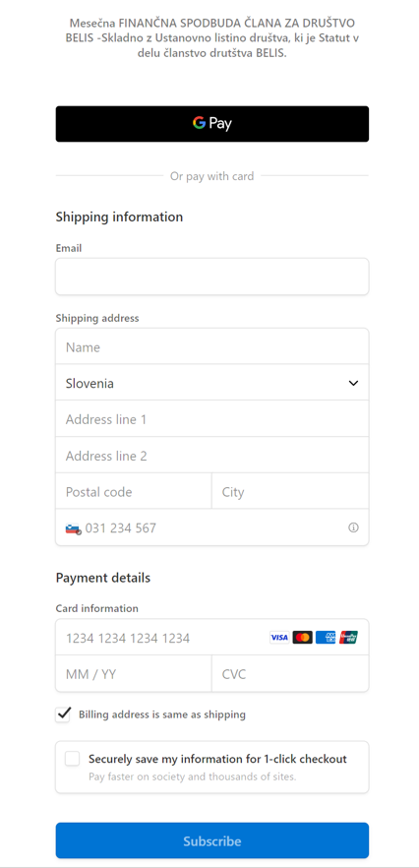Uncheck Billing address is same as shipping
Screen dimensions: 419x868
[63, 714]
